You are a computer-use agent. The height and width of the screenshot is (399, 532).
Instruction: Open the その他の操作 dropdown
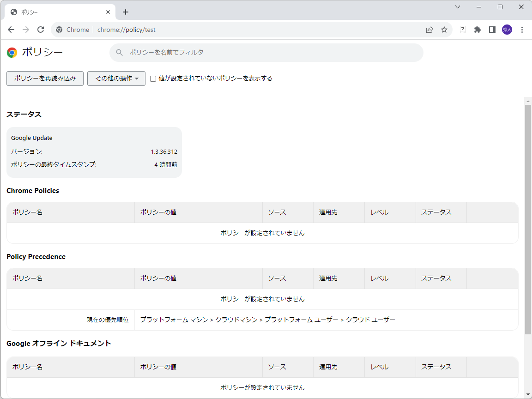tap(116, 79)
